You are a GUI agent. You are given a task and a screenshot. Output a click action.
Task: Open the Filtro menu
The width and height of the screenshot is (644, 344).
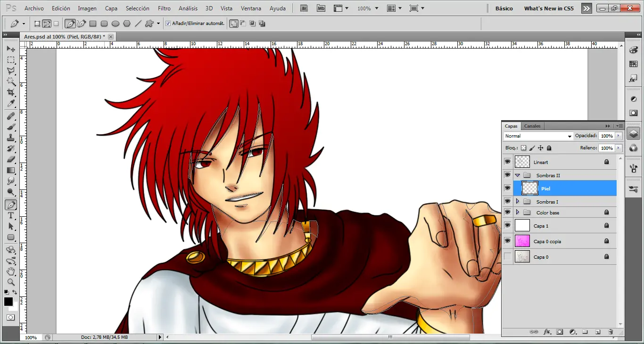(x=164, y=8)
